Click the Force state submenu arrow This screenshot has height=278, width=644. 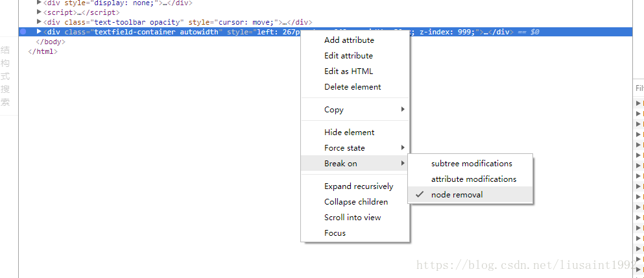403,147
